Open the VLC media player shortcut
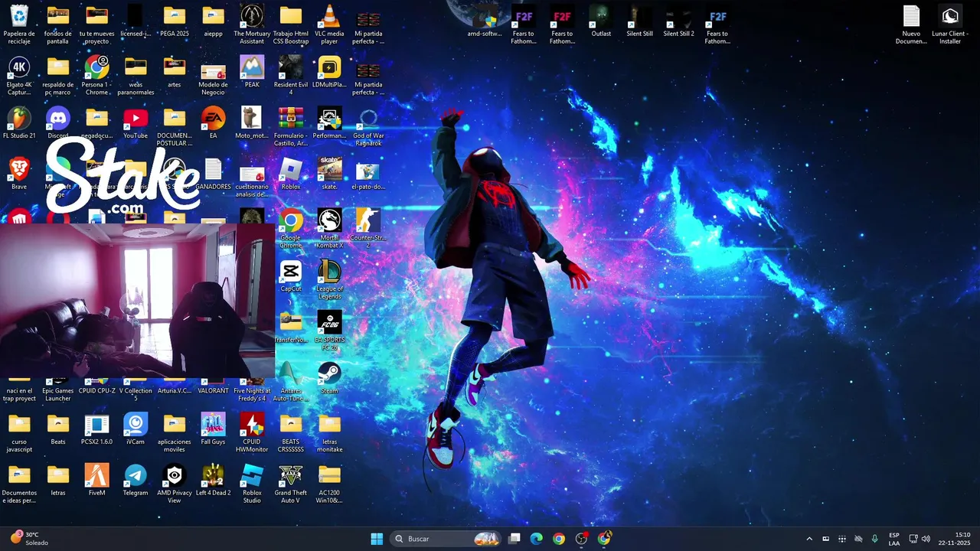 coord(329,24)
